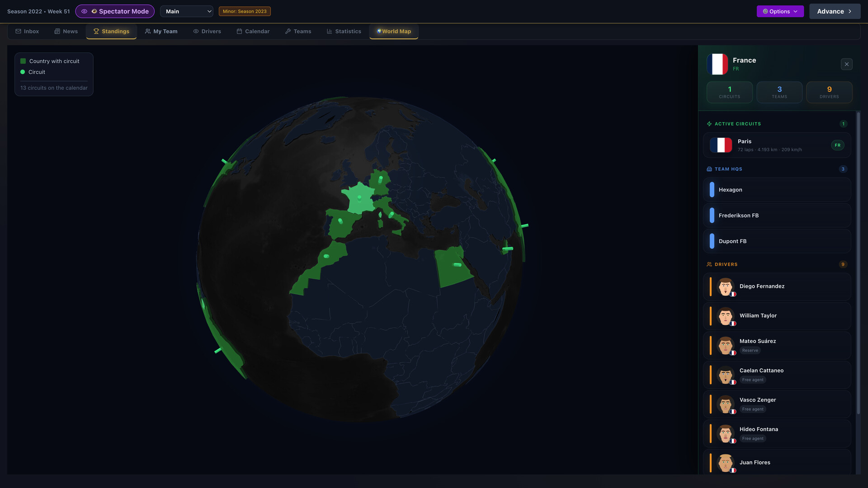Open the Standings tab
The height and width of the screenshot is (488, 868).
(x=111, y=31)
